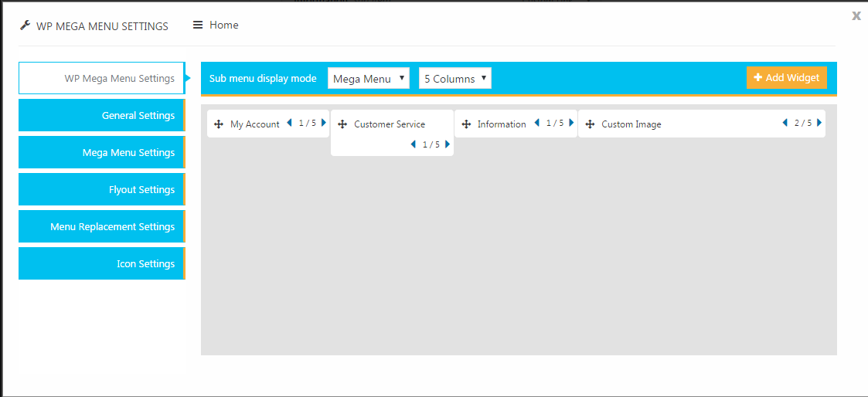The image size is (868, 397).
Task: Increase Custom Image widget column span
Action: click(x=819, y=123)
